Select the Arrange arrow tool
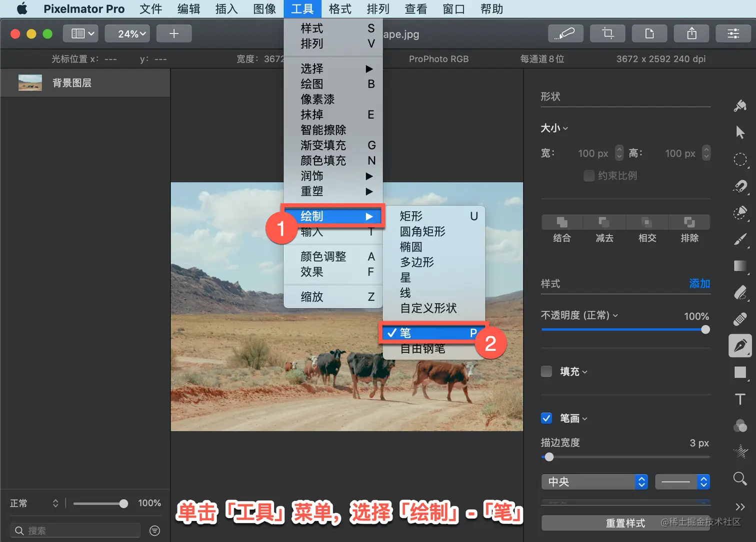Viewport: 756px width, 542px height. [740, 132]
